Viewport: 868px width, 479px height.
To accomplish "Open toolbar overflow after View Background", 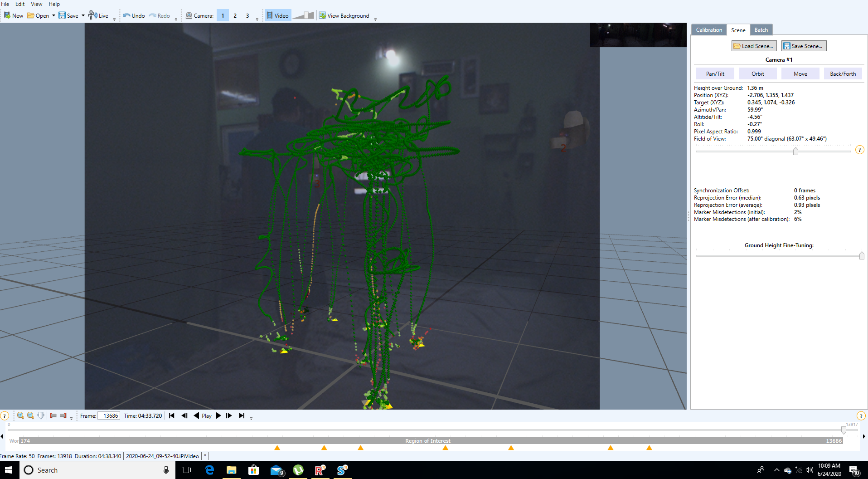I will pos(375,19).
